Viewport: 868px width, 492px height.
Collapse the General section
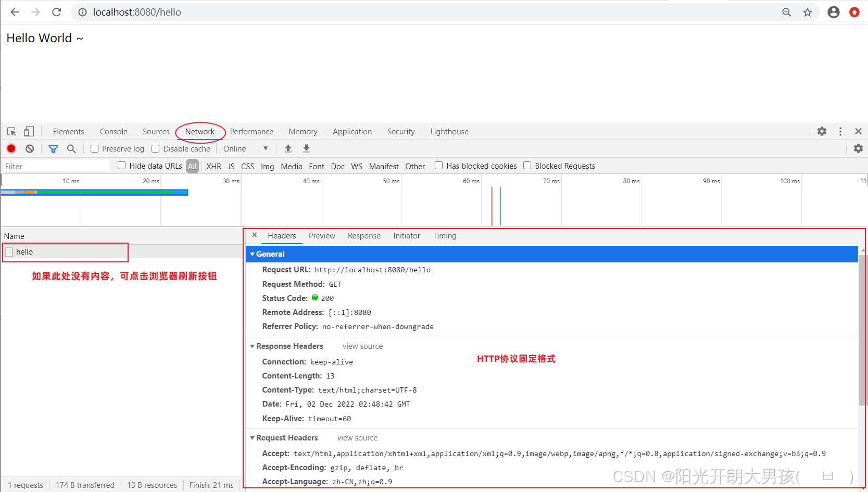[x=253, y=254]
